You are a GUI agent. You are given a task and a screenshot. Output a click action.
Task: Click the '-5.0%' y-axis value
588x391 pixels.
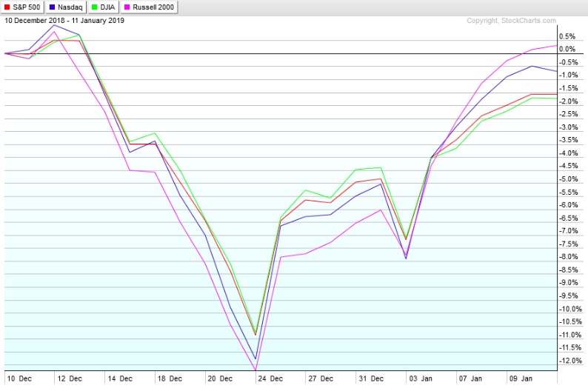pos(569,178)
